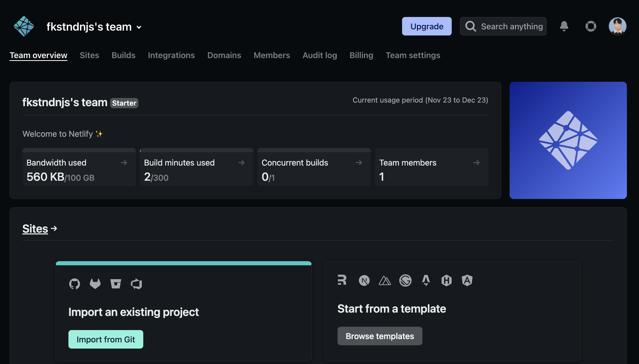Follow the Sites heading link
This screenshot has width=639, height=364.
point(35,229)
